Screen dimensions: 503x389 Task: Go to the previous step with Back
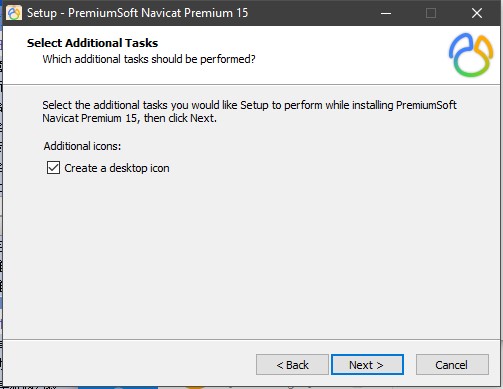click(292, 365)
